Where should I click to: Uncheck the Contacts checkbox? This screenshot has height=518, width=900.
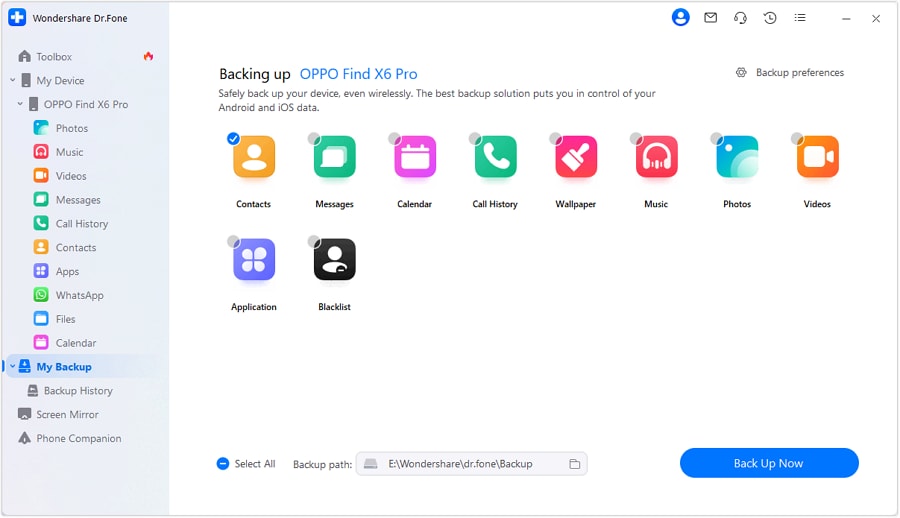click(x=233, y=138)
